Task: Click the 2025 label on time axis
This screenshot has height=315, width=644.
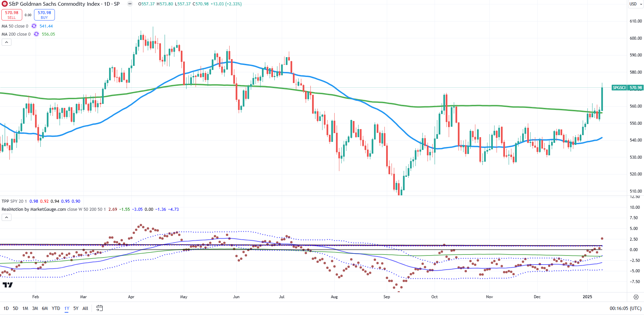Action: point(587,297)
